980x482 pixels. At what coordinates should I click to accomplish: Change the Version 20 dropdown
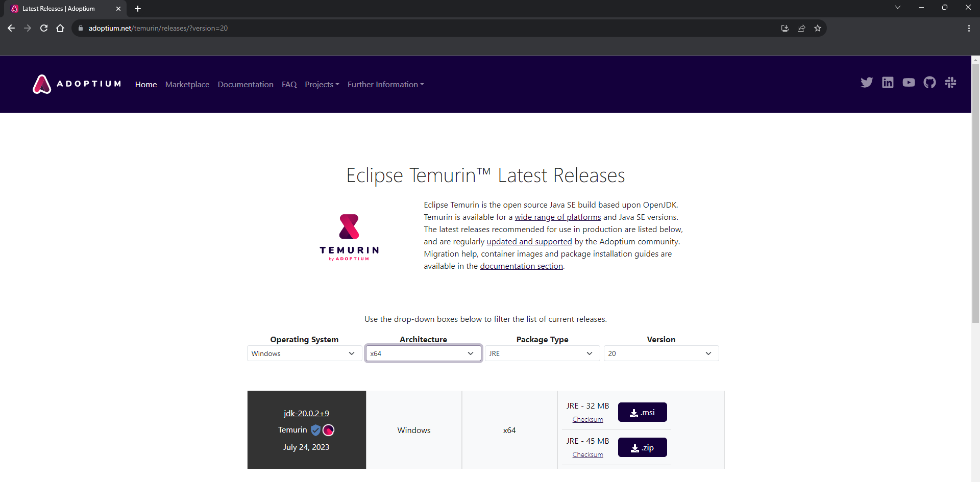point(661,353)
